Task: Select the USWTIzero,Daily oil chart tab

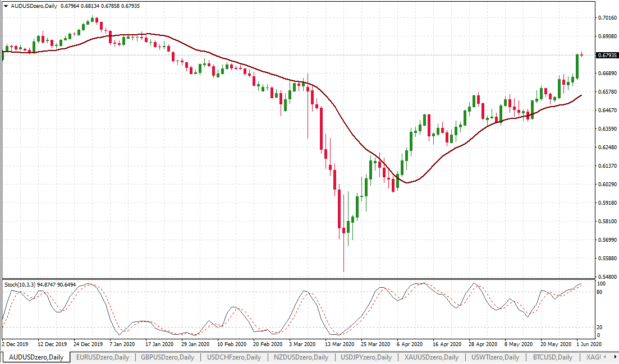Action: pos(495,357)
